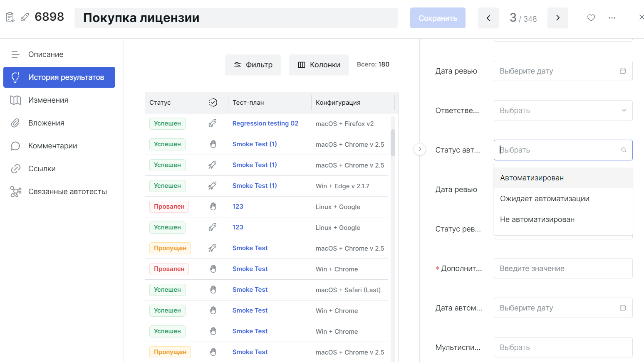Click the hand icon in the failed 123 row
The image size is (644, 362).
click(213, 206)
